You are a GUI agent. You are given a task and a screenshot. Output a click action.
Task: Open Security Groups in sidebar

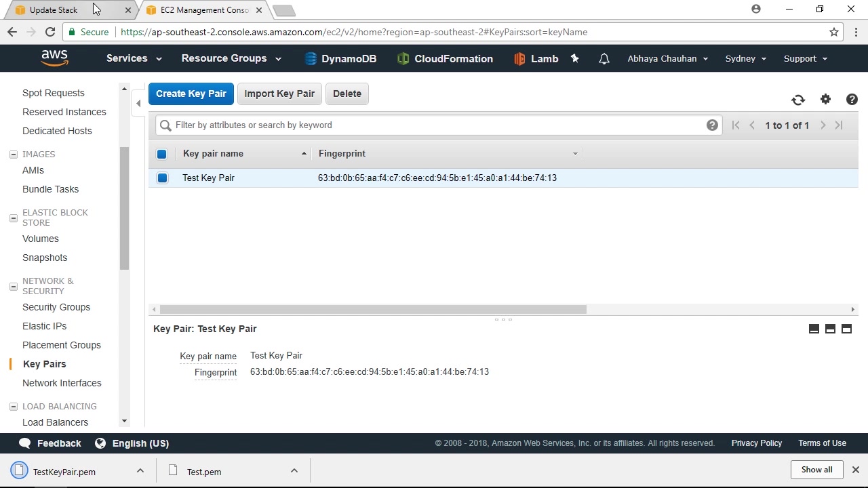pyautogui.click(x=56, y=307)
